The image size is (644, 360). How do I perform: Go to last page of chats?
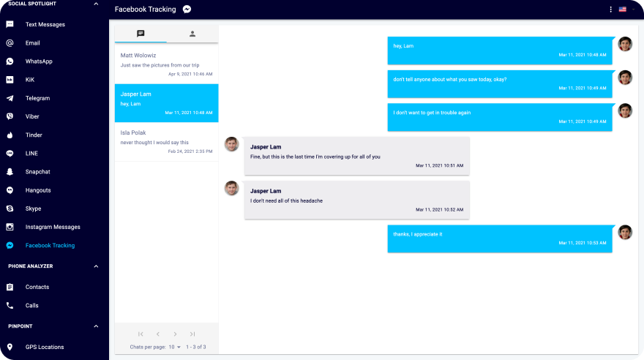click(192, 334)
